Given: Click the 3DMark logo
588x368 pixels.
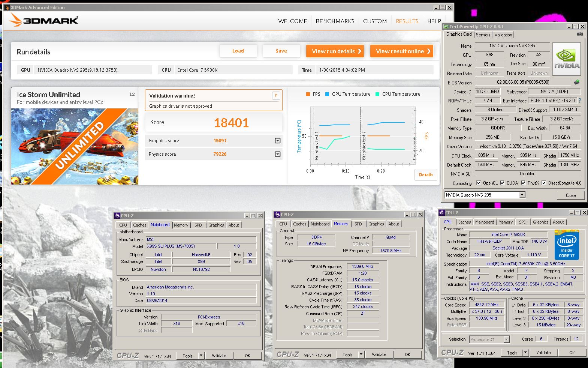Looking at the screenshot, I should (x=44, y=20).
